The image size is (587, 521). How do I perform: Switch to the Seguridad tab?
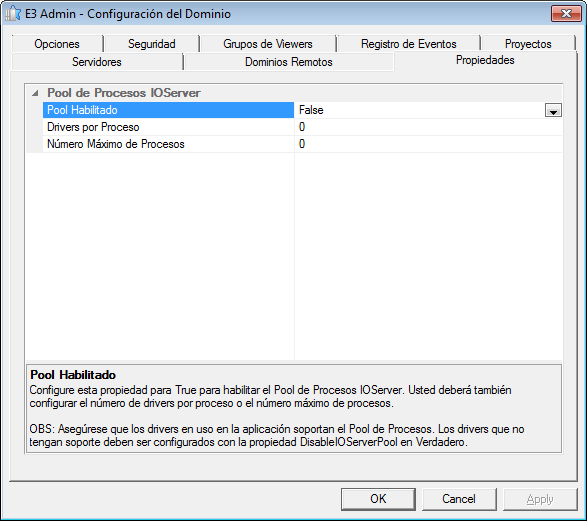click(152, 44)
